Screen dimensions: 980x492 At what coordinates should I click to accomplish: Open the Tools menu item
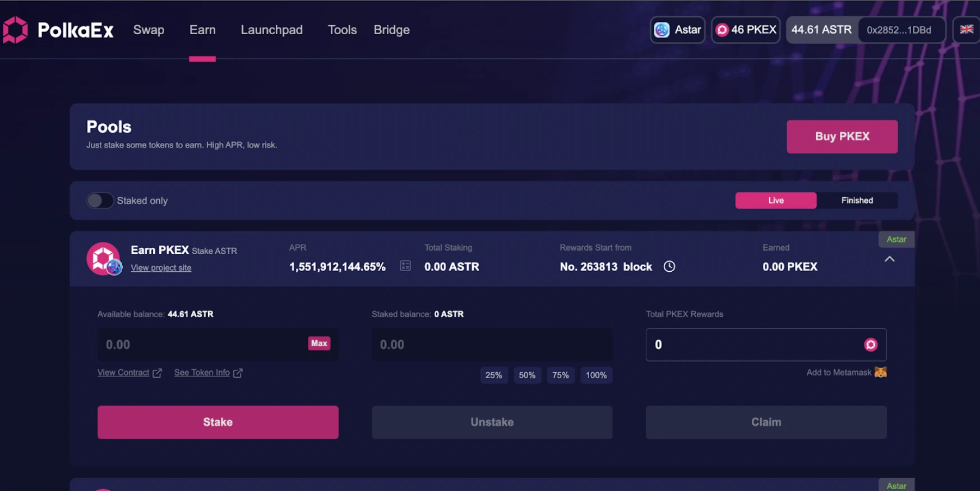[342, 30]
